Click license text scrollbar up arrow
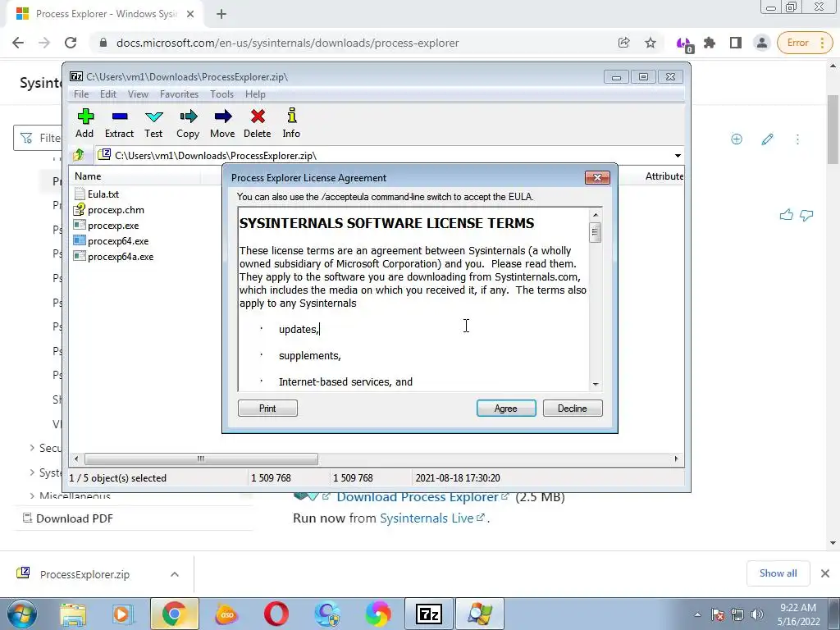The height and width of the screenshot is (630, 840). point(596,215)
